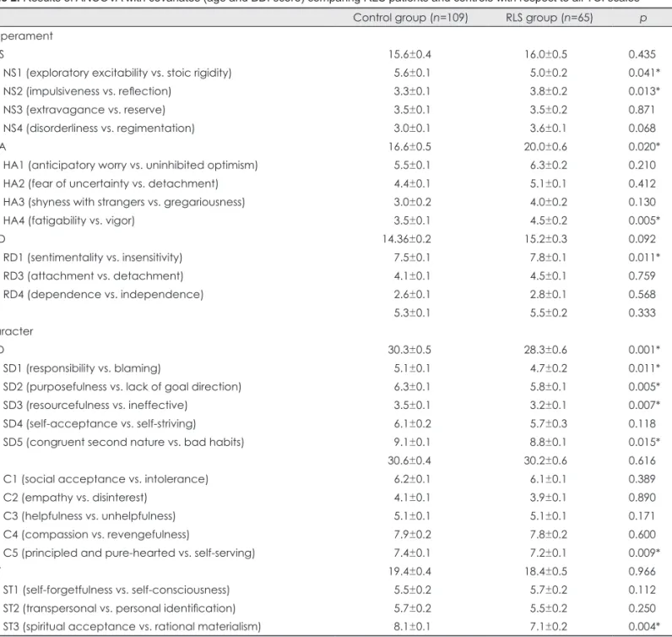The image size is (672, 637).
Task: Click the control value '15.6±0.4'
Action: tap(409, 54)
